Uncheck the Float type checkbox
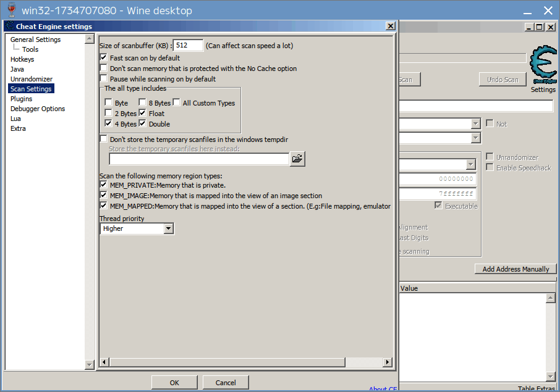The image size is (560, 392). pos(143,113)
